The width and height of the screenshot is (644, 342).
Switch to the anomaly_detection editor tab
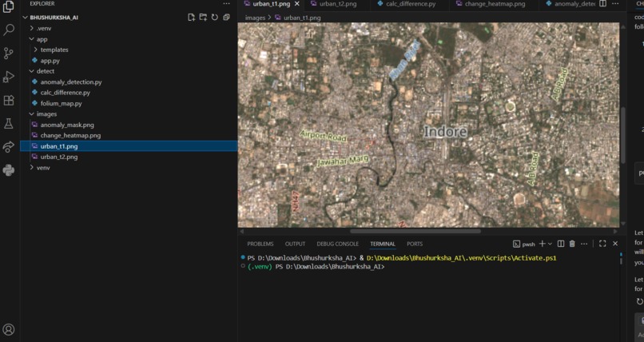coord(570,4)
